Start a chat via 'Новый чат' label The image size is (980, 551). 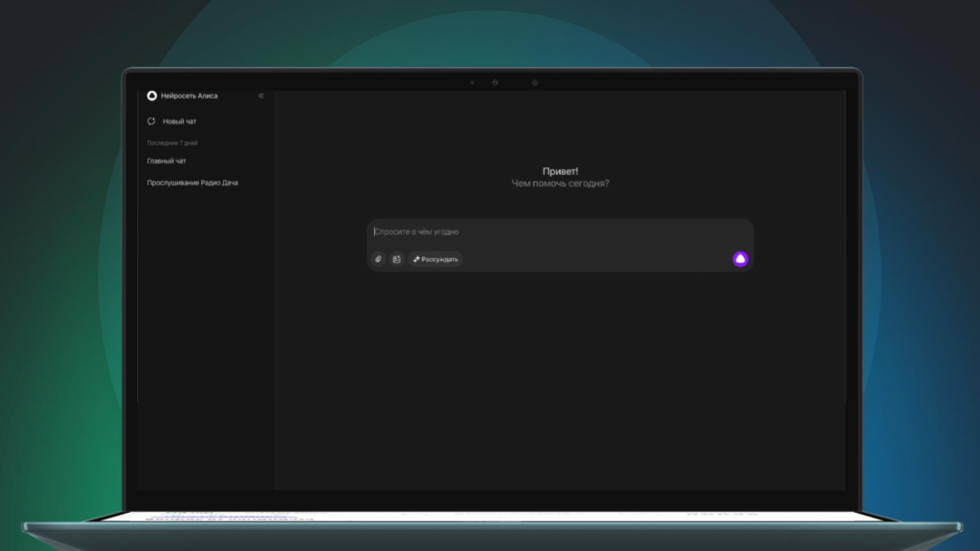pos(180,121)
